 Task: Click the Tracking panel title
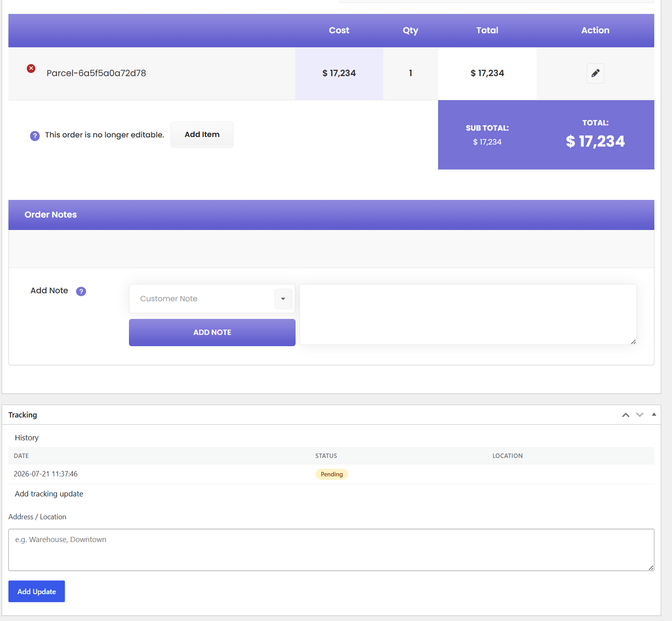click(23, 415)
